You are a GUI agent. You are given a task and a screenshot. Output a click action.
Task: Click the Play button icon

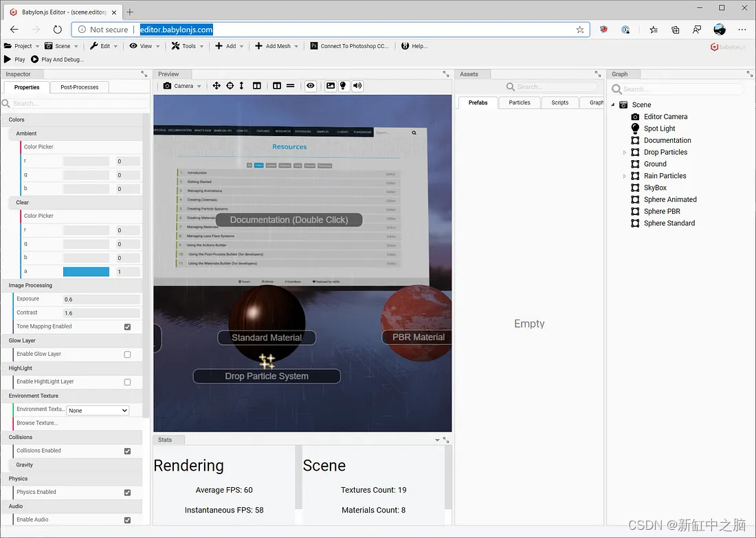(8, 59)
